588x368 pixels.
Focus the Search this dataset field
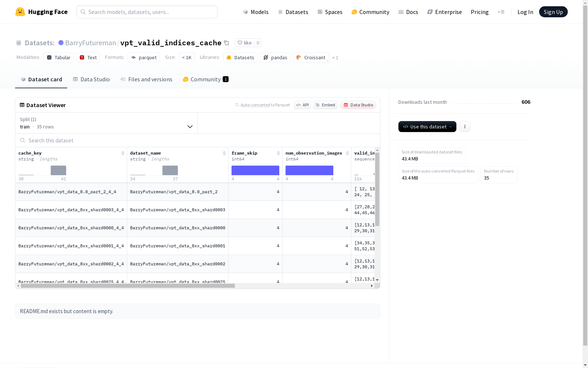point(198,140)
